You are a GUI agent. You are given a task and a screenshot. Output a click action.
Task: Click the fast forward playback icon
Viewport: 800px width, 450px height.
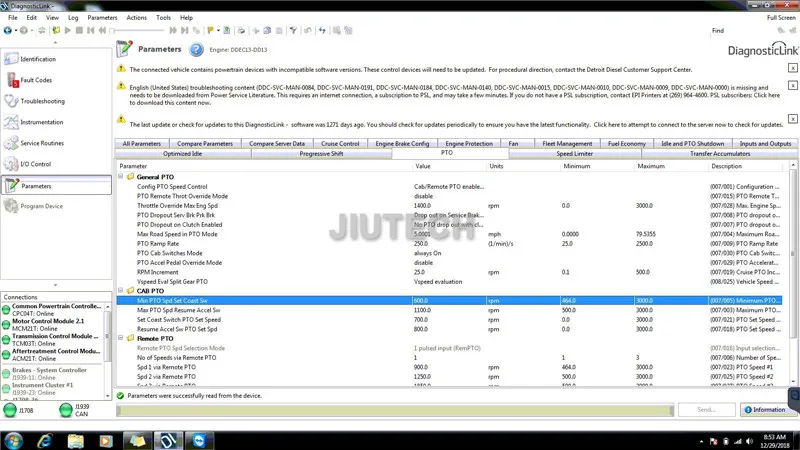click(173, 31)
